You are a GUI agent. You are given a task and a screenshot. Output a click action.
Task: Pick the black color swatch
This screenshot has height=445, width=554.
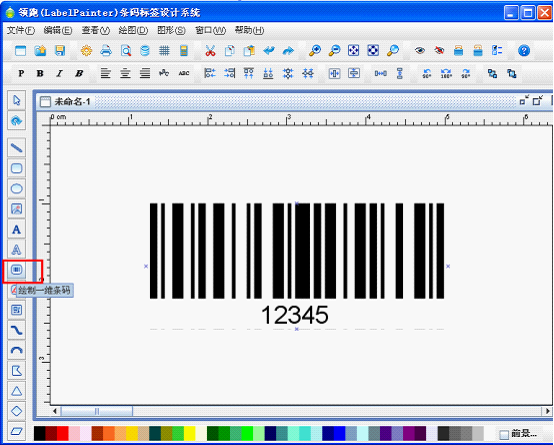tap(40, 434)
